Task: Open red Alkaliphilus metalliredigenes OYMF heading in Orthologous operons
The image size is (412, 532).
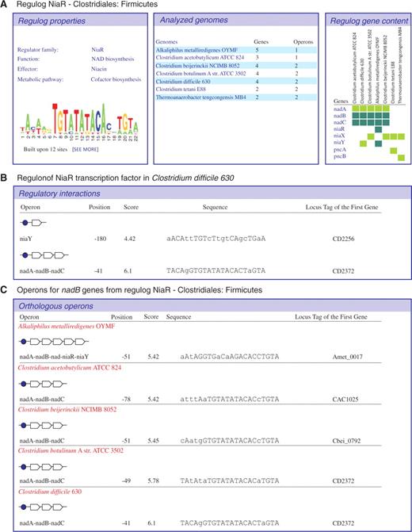Action: point(67,326)
